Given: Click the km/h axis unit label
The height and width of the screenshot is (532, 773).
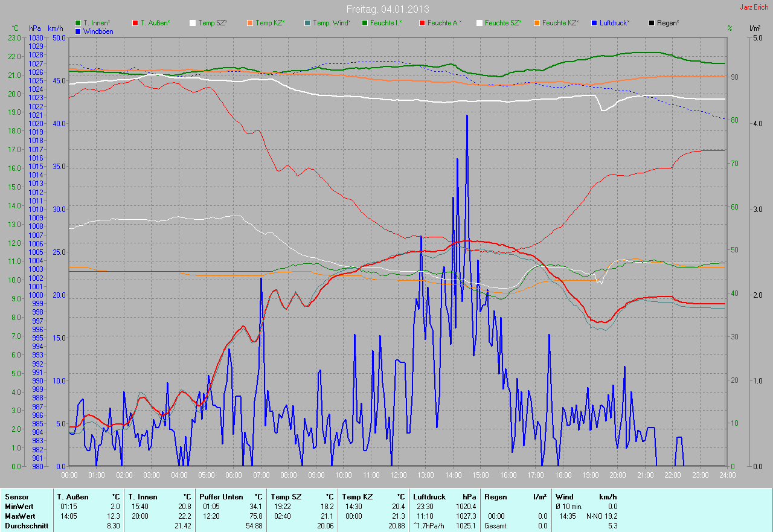Looking at the screenshot, I should 56,28.
